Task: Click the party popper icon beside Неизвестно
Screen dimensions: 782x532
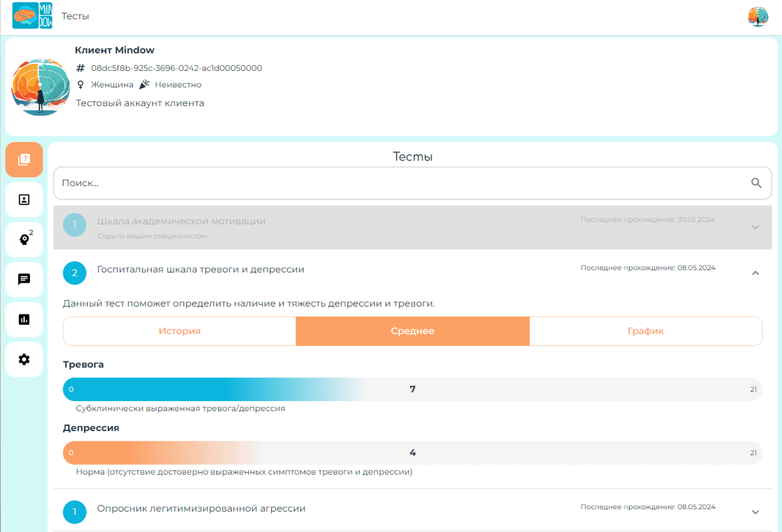Action: [x=145, y=85]
